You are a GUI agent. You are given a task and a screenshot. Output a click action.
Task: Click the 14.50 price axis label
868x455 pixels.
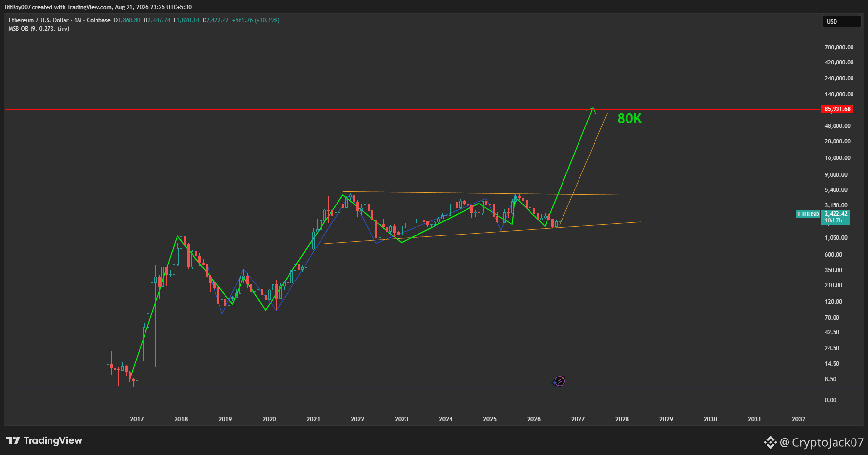click(x=832, y=364)
